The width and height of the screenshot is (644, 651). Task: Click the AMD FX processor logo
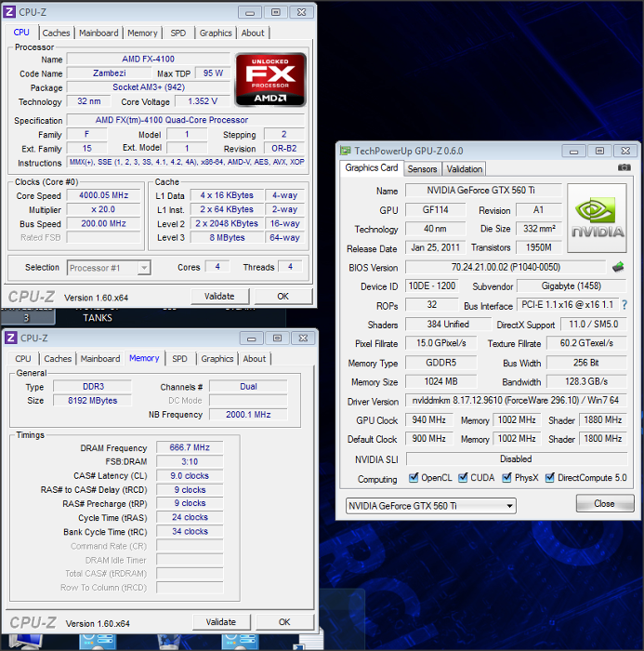[x=270, y=79]
